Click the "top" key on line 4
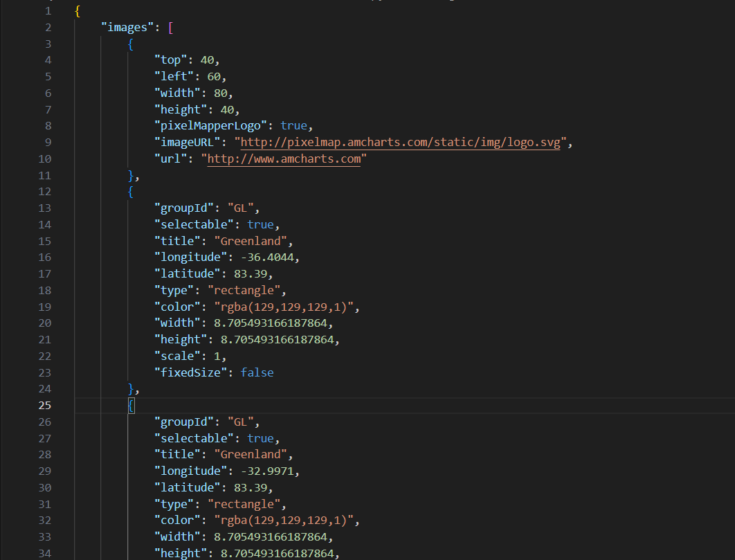735x560 pixels. pyautogui.click(x=170, y=60)
